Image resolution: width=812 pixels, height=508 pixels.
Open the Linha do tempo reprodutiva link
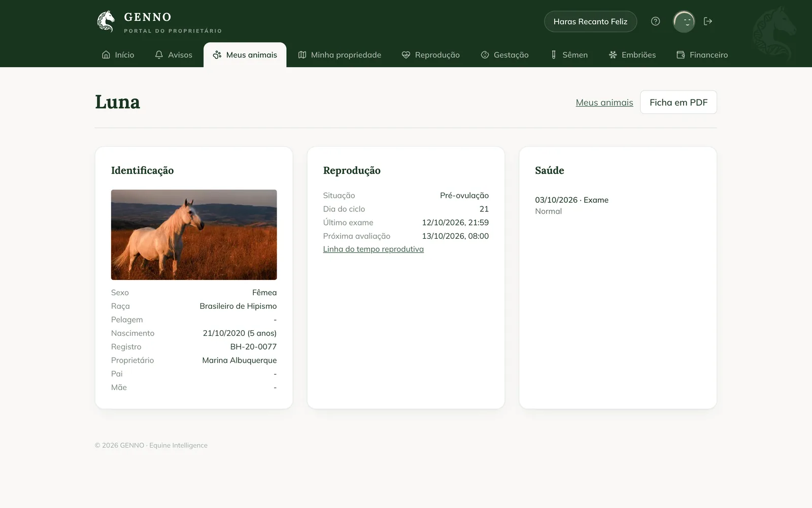coord(374,249)
